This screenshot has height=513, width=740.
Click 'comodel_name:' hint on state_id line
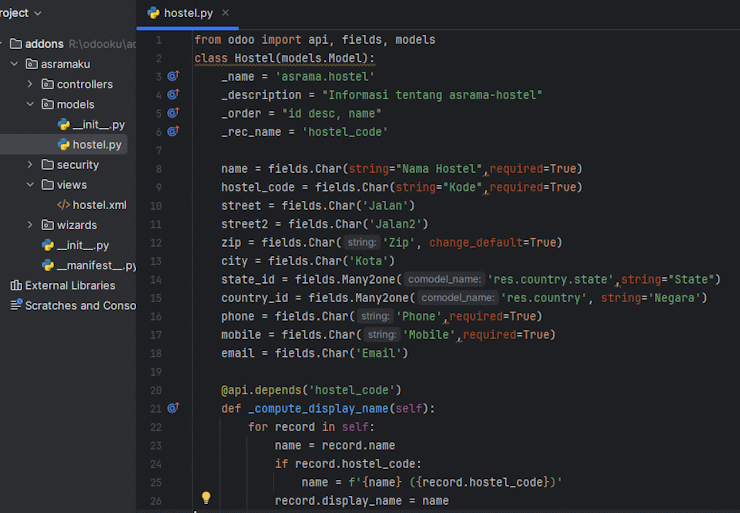pos(445,279)
